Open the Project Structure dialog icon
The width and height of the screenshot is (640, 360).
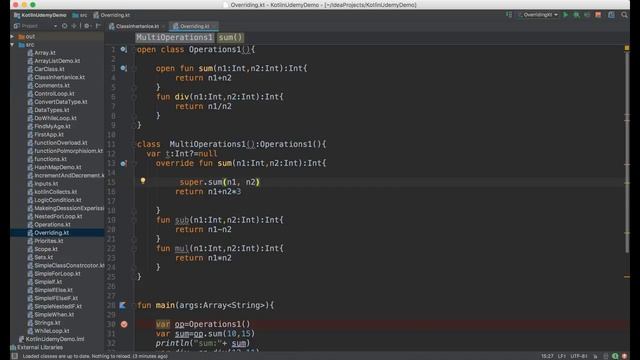611,15
